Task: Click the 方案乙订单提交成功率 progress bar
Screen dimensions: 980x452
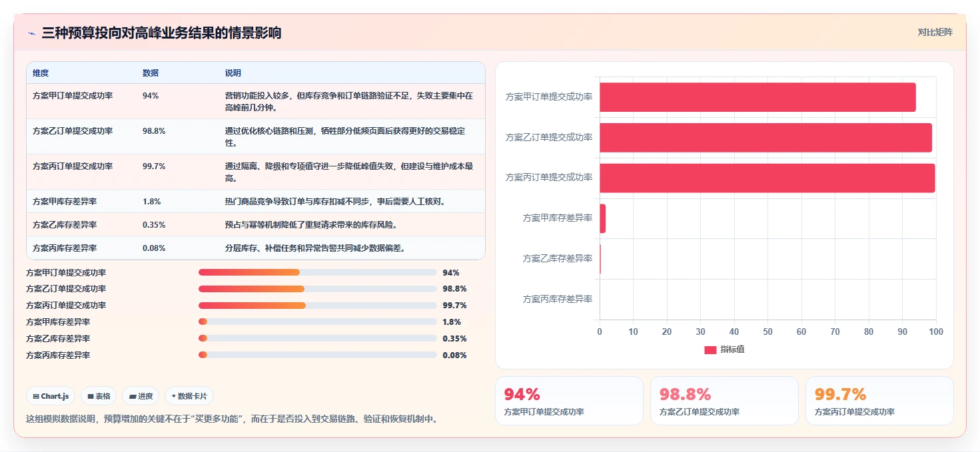Action: pos(318,289)
